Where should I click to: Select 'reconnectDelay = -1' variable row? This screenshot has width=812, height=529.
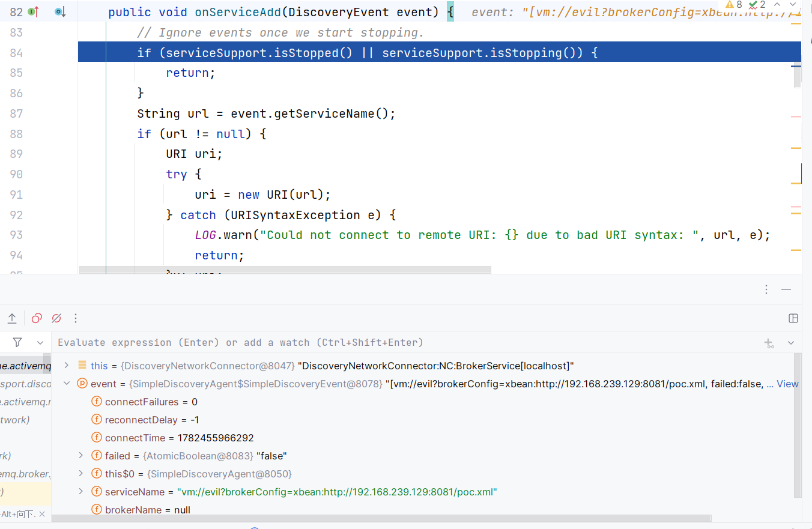click(424, 420)
